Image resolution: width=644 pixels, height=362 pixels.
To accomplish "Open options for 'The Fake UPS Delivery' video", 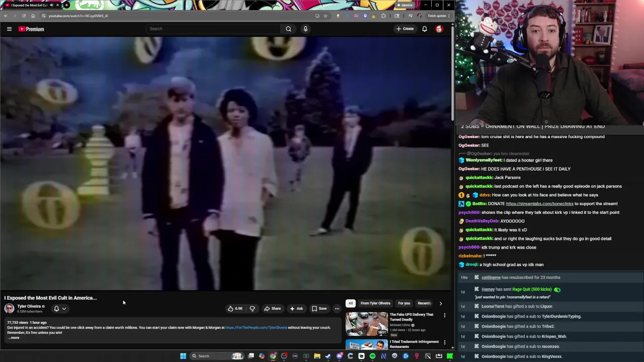I will pos(444,315).
